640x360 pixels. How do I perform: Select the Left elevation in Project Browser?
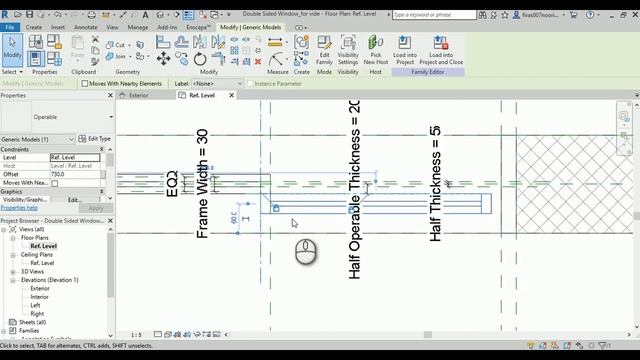(x=35, y=305)
